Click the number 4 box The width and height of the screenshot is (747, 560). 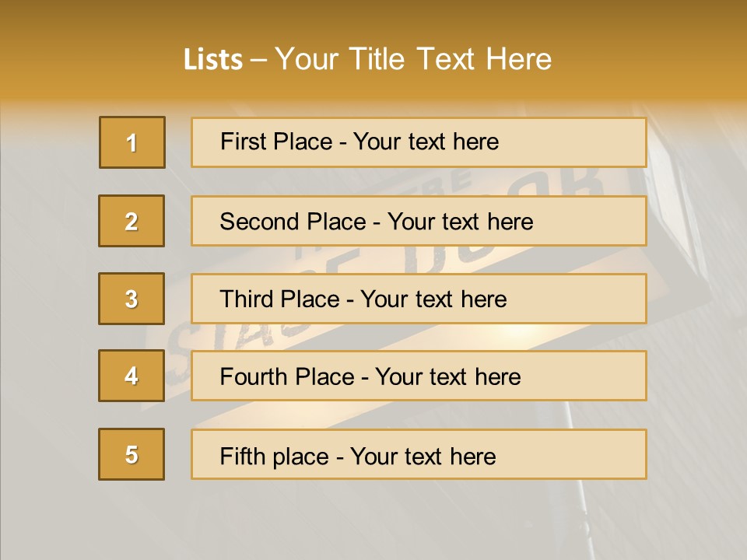pos(132,376)
